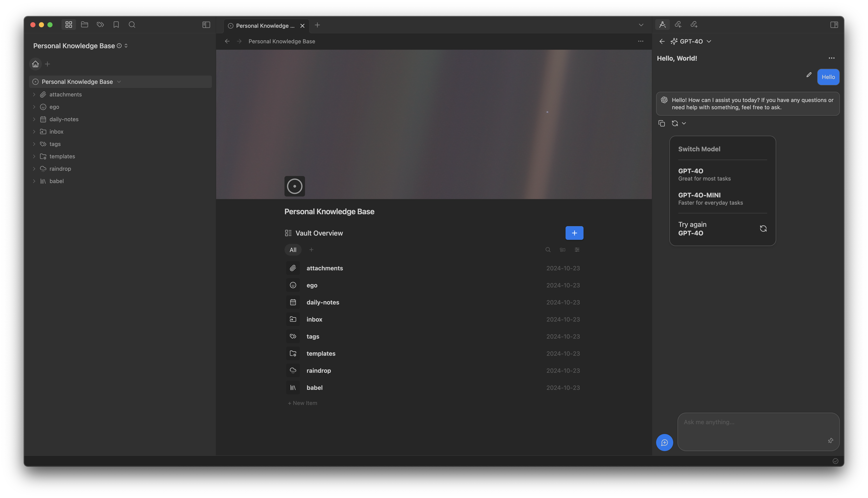Toggle the right sidebar panel
The height and width of the screenshot is (498, 868).
(x=834, y=25)
